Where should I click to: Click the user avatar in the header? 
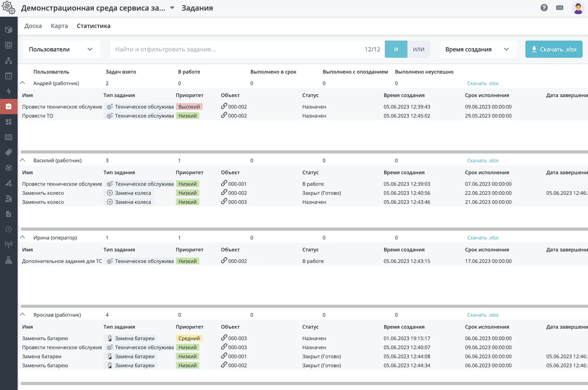tap(578, 8)
